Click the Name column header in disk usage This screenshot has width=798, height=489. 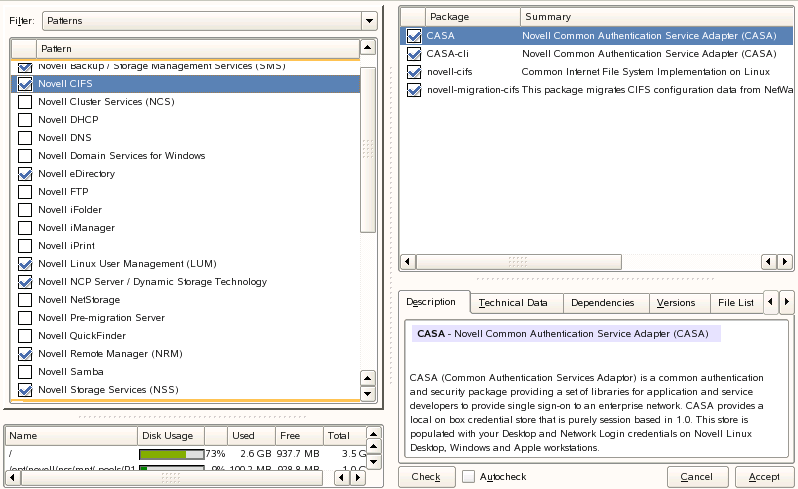(71, 436)
